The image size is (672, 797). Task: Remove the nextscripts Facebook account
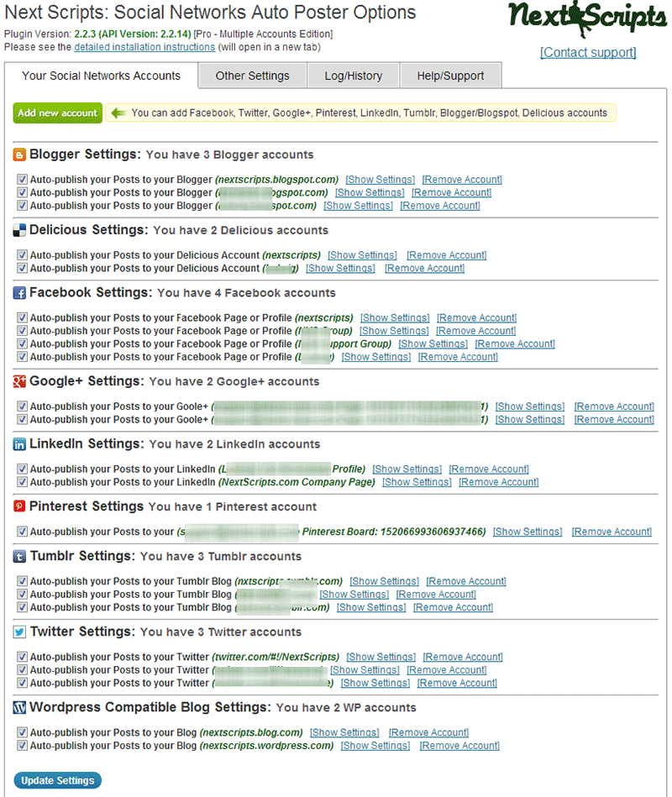point(477,317)
